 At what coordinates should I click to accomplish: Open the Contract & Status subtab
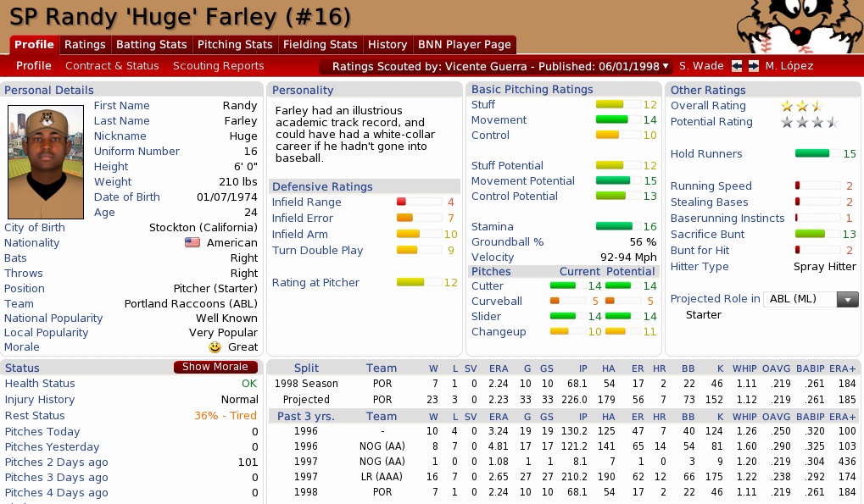coord(112,66)
